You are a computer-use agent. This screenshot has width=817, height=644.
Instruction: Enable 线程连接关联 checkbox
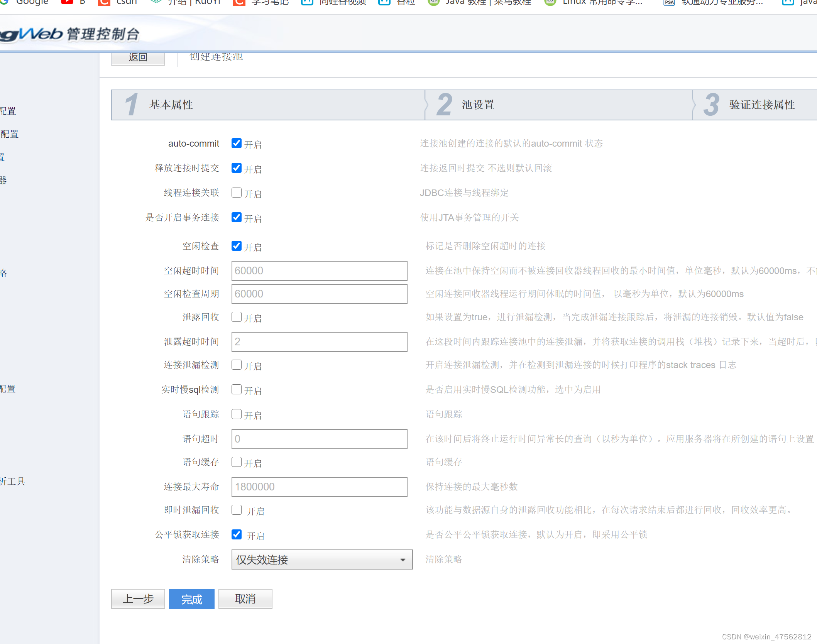click(237, 193)
